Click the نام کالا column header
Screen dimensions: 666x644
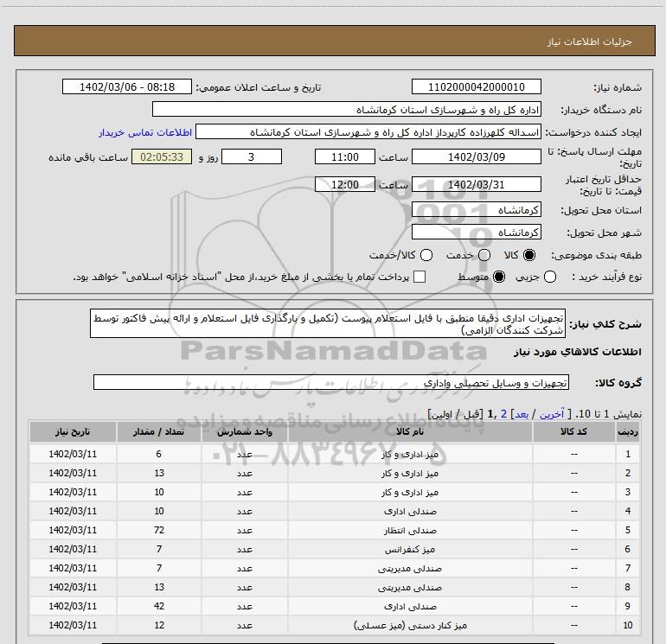pyautogui.click(x=410, y=431)
